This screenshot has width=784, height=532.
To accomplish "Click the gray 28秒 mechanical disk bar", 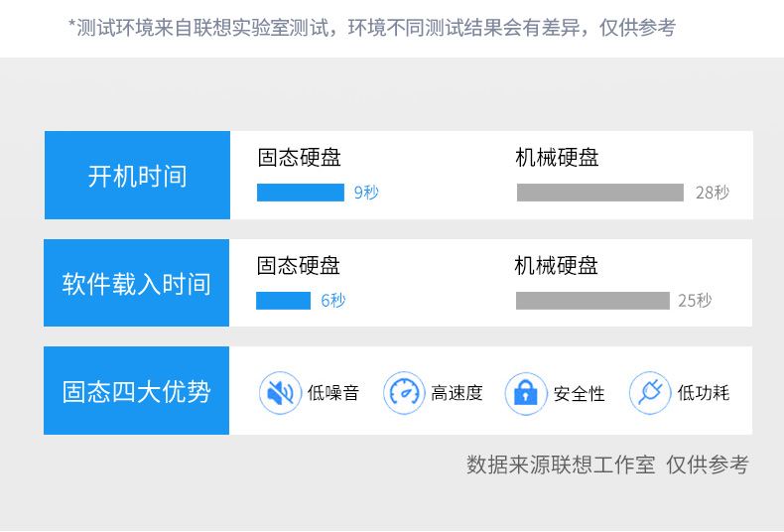I will click(600, 193).
